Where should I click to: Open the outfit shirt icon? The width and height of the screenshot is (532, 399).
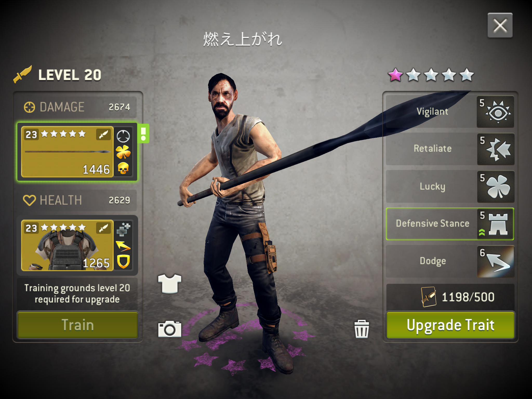(x=170, y=283)
